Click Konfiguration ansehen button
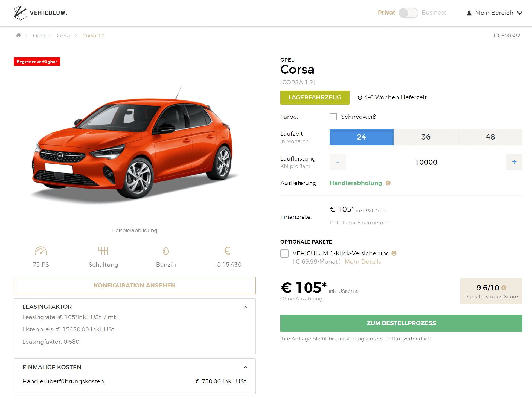The height and width of the screenshot is (399, 532). [x=135, y=285]
